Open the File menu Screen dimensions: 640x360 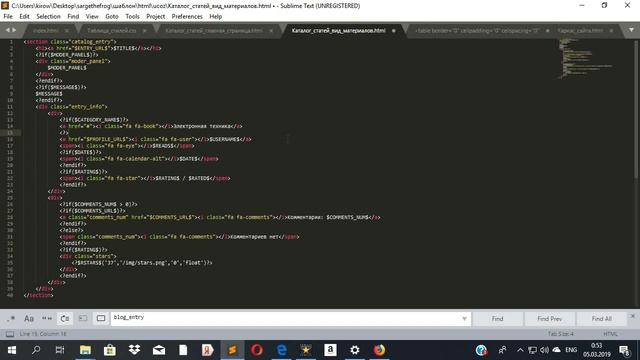pyautogui.click(x=8, y=16)
